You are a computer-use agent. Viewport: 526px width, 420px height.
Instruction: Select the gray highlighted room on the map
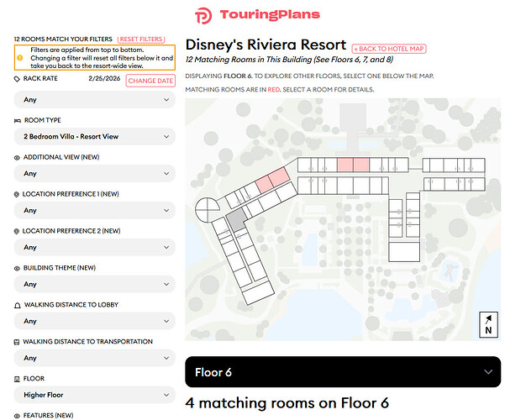(236, 220)
